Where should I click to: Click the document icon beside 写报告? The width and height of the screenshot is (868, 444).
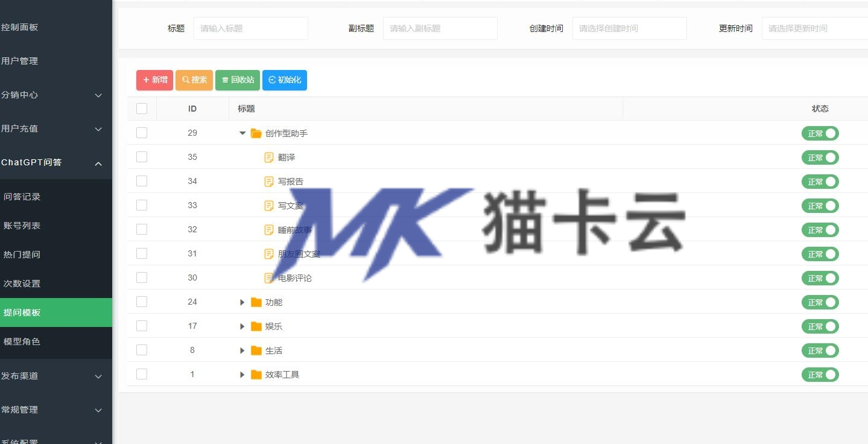coord(269,182)
